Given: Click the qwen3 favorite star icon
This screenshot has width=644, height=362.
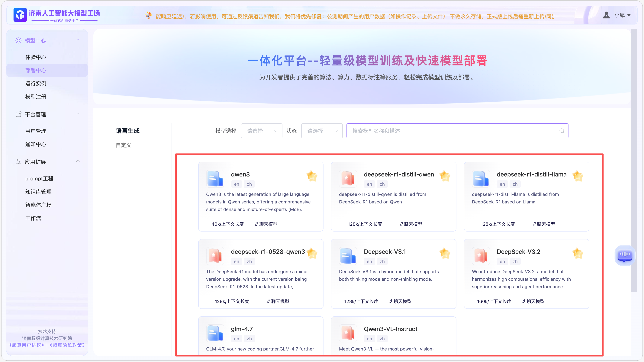Looking at the screenshot, I should (312, 176).
